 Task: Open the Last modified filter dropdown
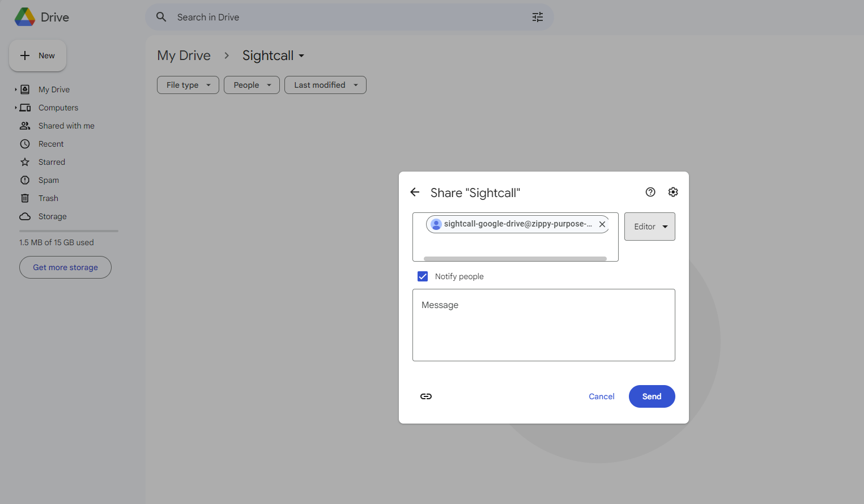325,85
